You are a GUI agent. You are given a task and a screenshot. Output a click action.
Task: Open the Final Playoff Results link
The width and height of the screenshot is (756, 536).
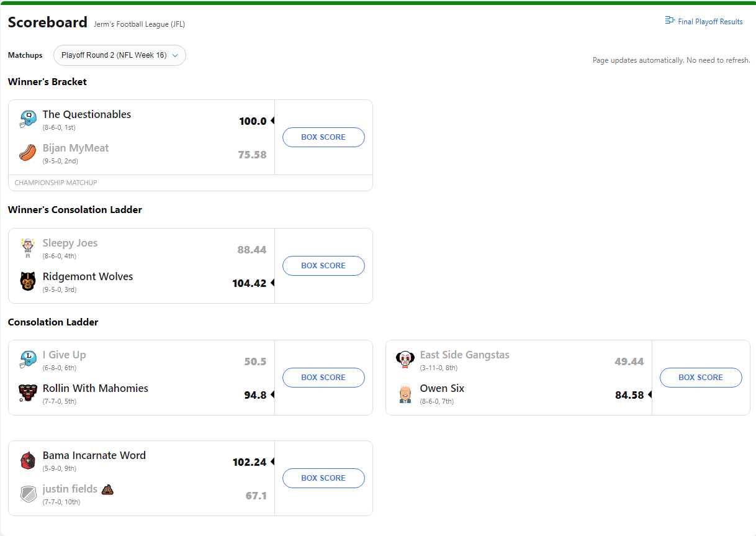704,22
